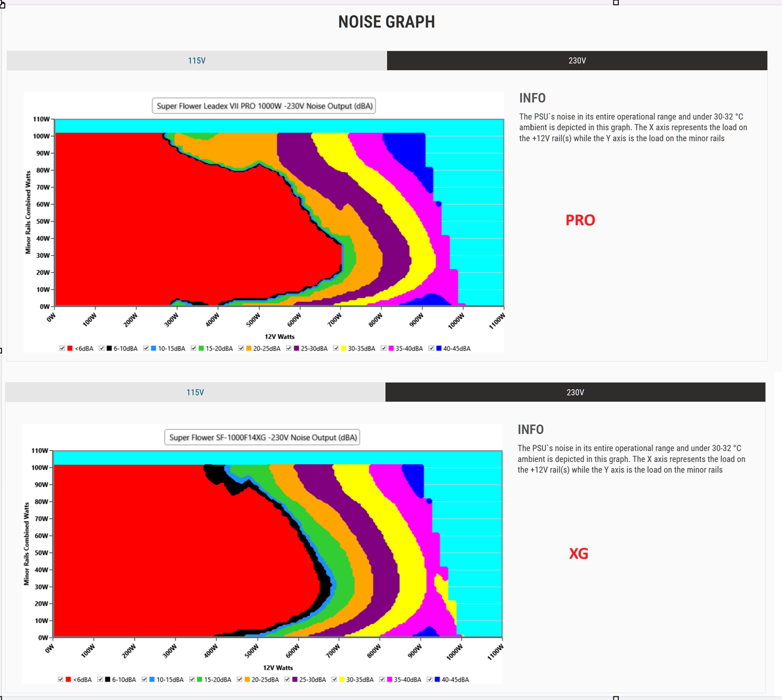This screenshot has width=782, height=700.
Task: Hide 30-35dBA series via Leadex VII PRO legend checkbox
Action: tap(336, 348)
